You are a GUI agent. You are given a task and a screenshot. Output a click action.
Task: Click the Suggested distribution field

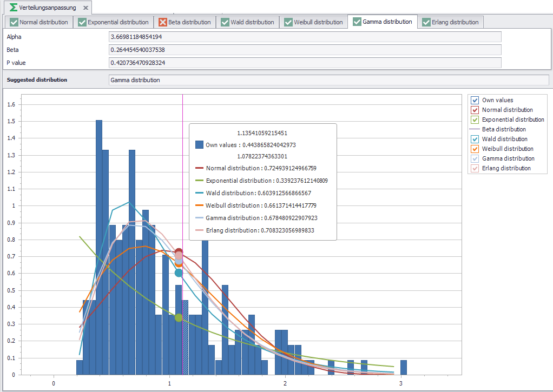click(328, 80)
